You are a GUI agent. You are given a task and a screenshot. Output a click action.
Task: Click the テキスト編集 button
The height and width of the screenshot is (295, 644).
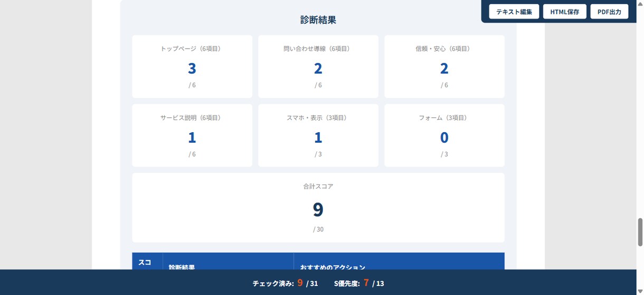[x=514, y=12]
